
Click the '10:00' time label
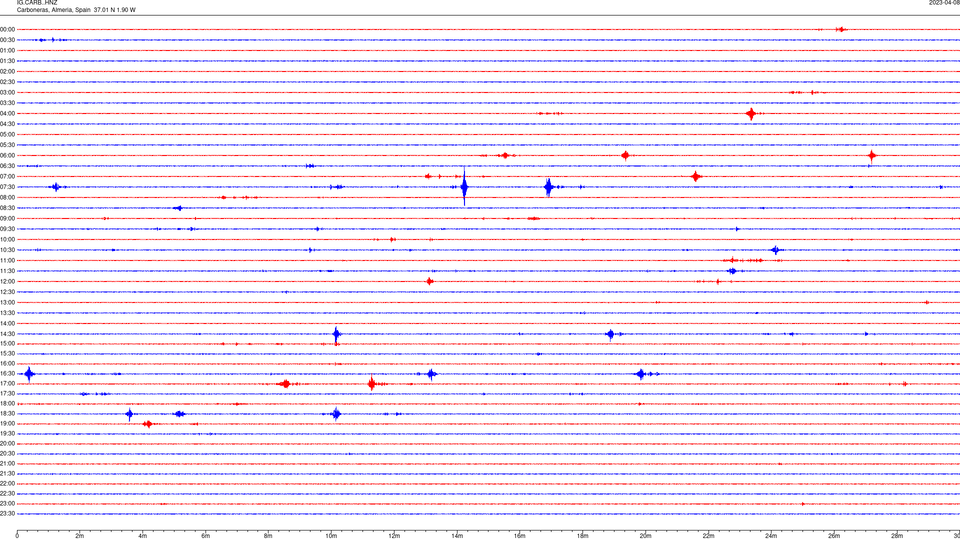7,239
